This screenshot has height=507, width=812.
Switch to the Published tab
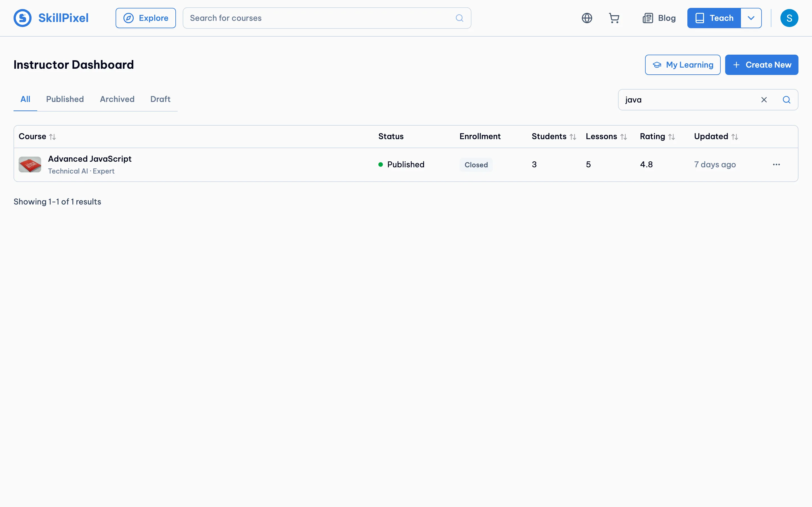[65, 99]
